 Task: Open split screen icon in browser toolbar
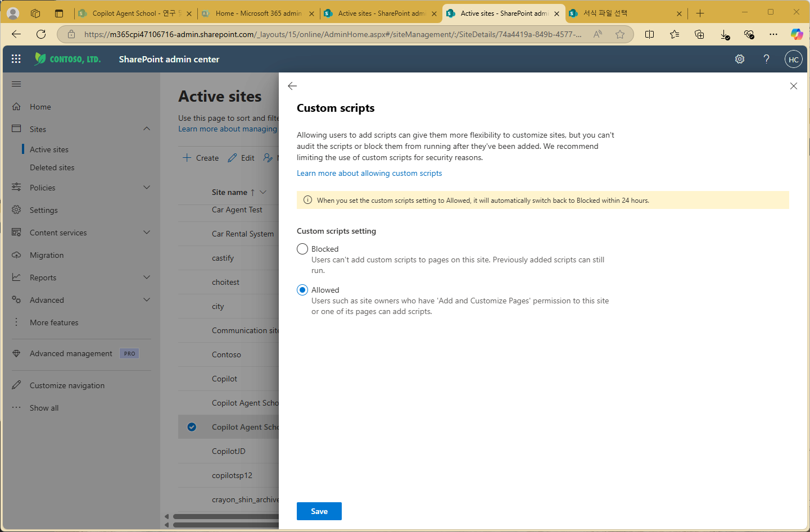click(650, 34)
